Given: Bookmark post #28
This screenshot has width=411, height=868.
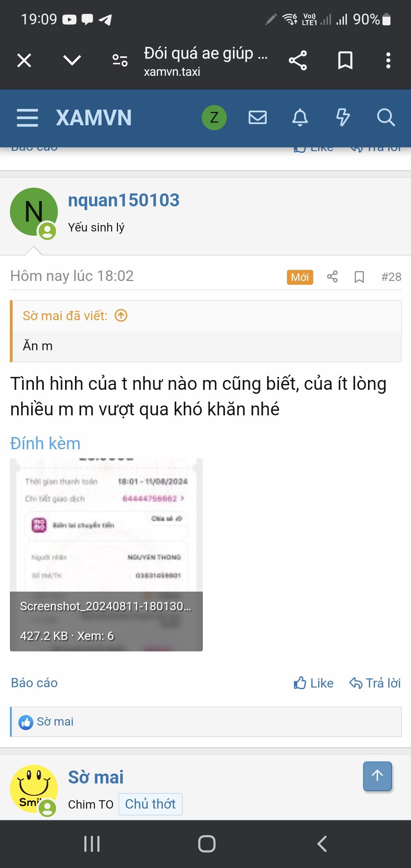Looking at the screenshot, I should pyautogui.click(x=359, y=277).
